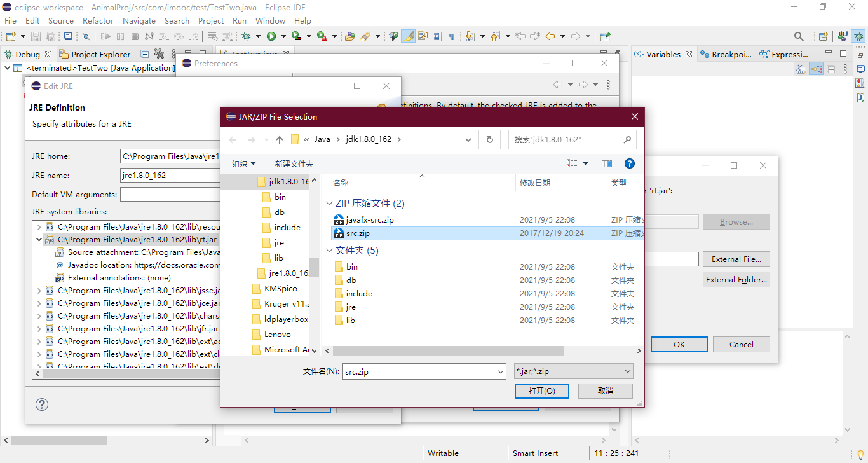
Task: Open the Run launch dropdown arrow
Action: [283, 37]
